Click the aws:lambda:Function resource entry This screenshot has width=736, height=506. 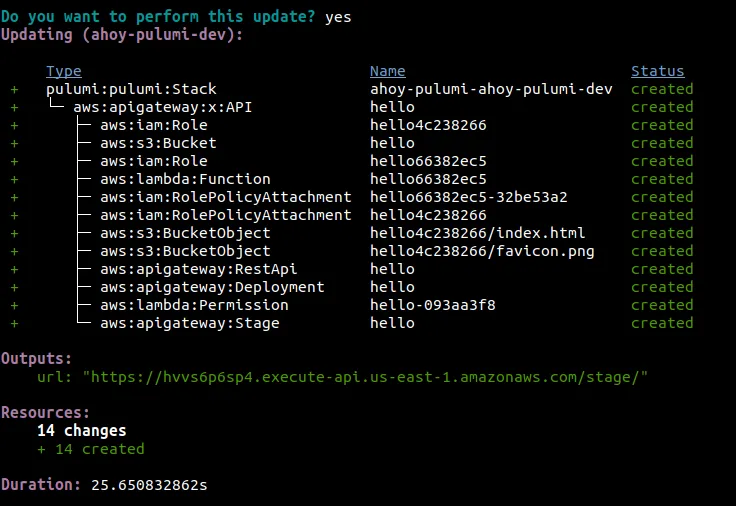coord(185,179)
